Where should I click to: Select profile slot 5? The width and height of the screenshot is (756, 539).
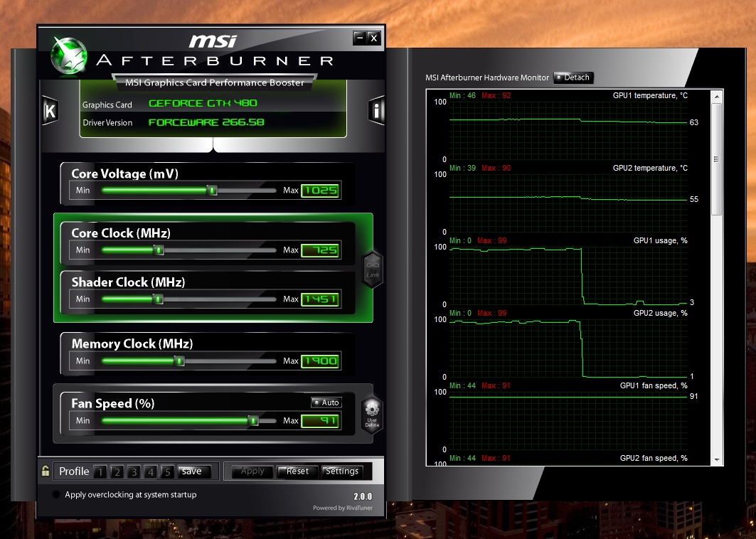167,471
